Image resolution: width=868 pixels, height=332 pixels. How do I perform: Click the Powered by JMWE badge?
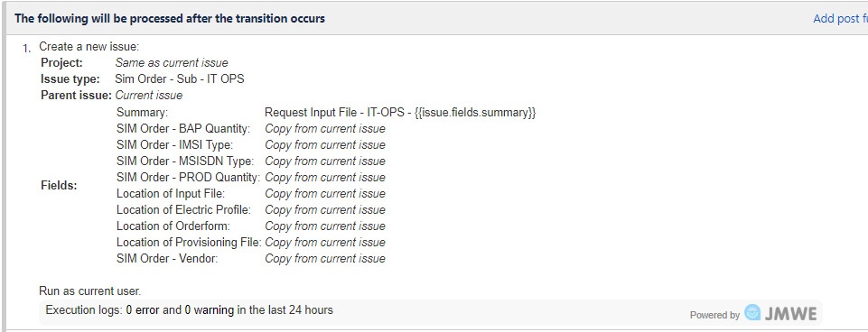point(753,314)
